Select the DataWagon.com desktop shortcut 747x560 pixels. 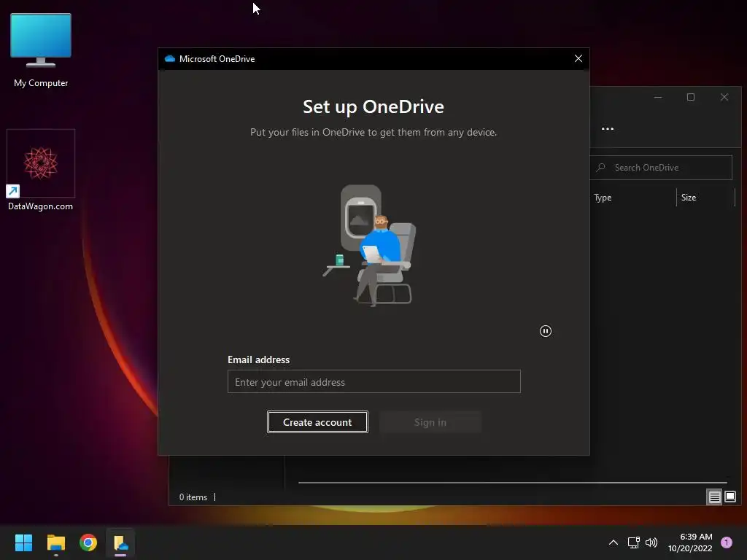click(41, 170)
